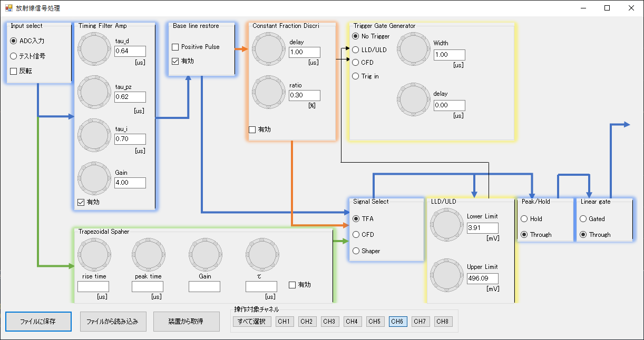The height and width of the screenshot is (340, 644).
Task: Select Hold in Peak/Hold
Action: point(524,219)
